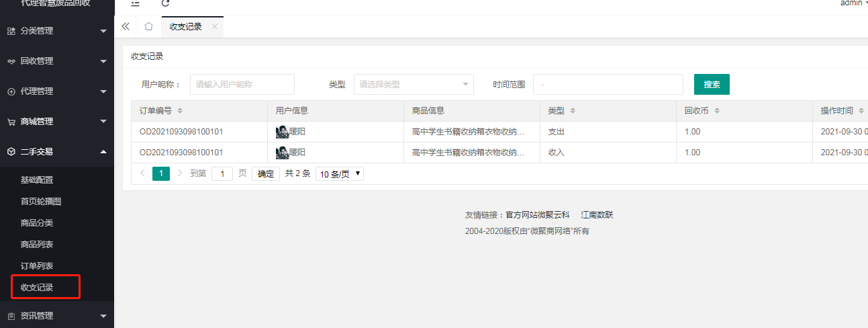This screenshot has height=328, width=868.
Task: Click the refresh icon in top bar
Action: (165, 3)
